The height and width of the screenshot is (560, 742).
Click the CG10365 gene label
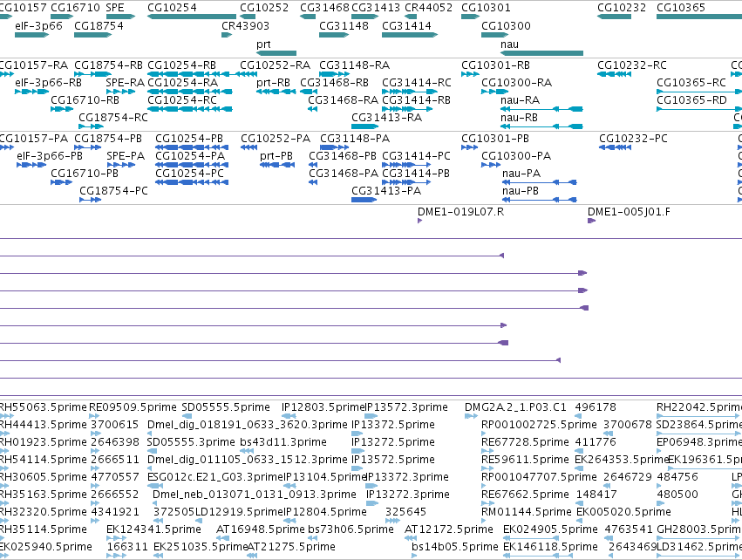tap(681, 8)
